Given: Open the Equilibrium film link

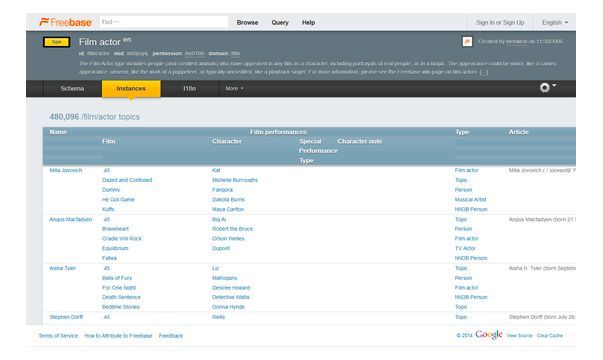Looking at the screenshot, I should [115, 248].
